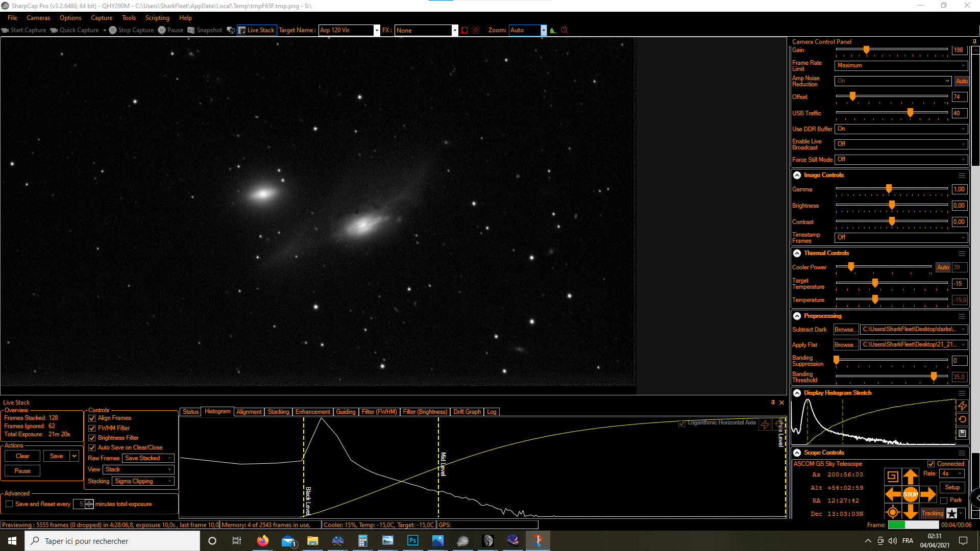Enable the Park checkbox
Screen dimensions: 980x551
tap(944, 500)
